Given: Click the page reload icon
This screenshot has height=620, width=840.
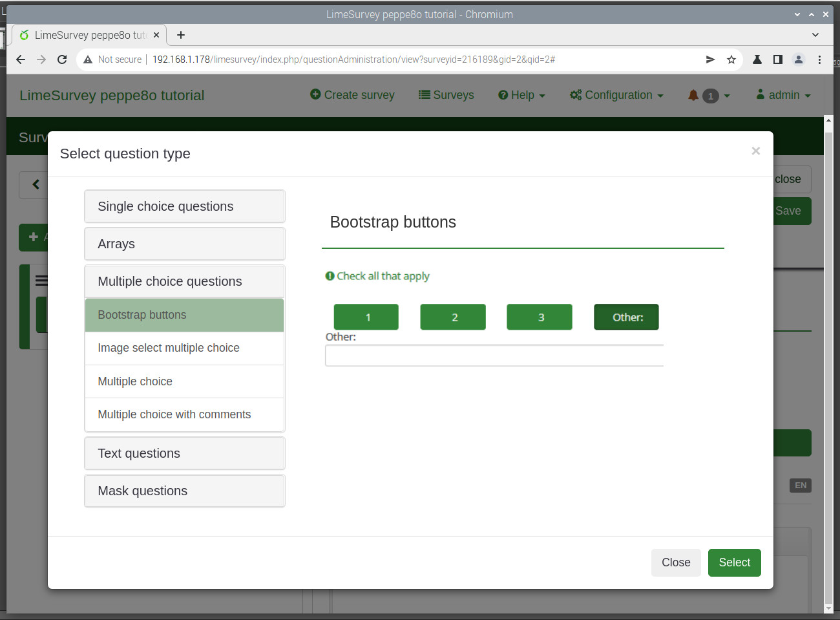Looking at the screenshot, I should click(62, 59).
